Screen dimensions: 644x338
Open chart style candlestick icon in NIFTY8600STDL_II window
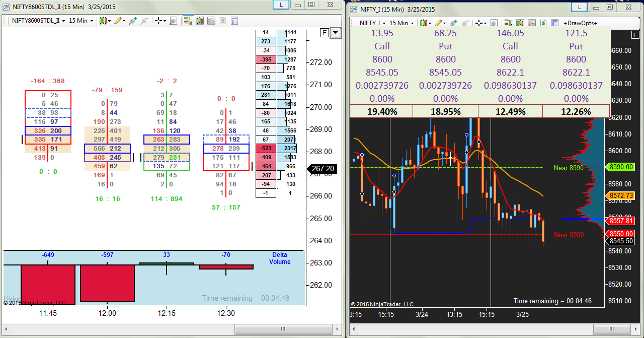(x=103, y=21)
